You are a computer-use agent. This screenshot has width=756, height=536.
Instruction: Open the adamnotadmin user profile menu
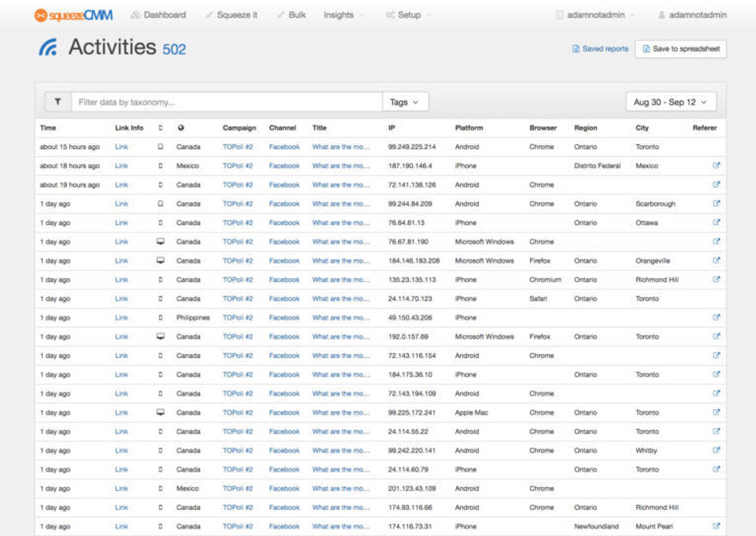(x=692, y=15)
